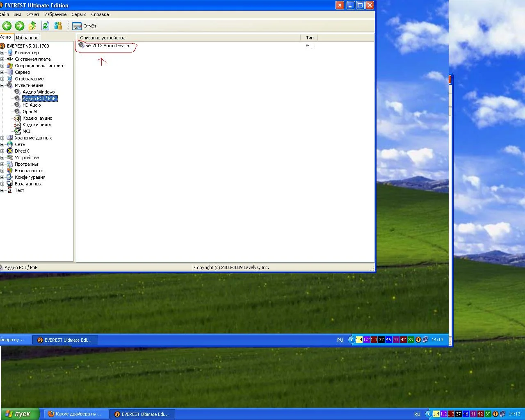Click the green Back arrow toolbar icon

click(x=7, y=26)
